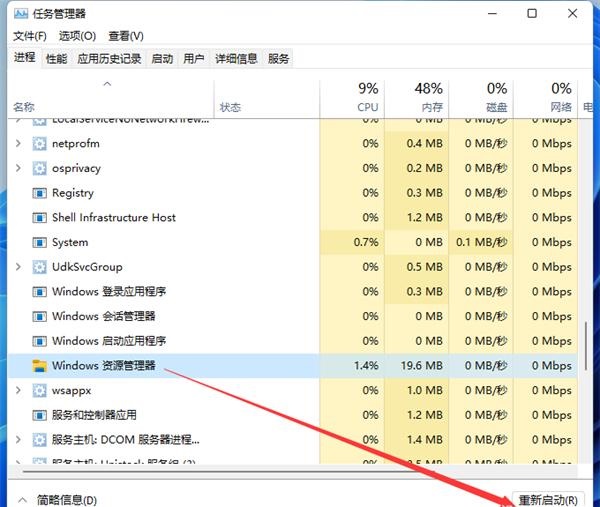Collapse to 简略信息(D) fewer details view
This screenshot has width=600, height=507.
point(57,500)
